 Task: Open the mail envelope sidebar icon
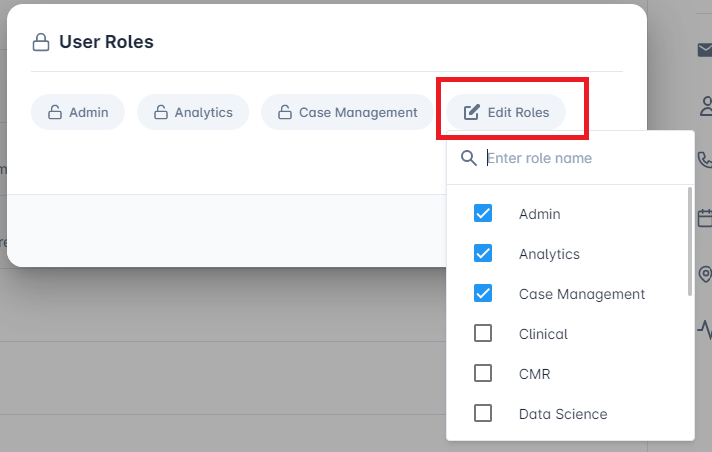click(x=705, y=50)
